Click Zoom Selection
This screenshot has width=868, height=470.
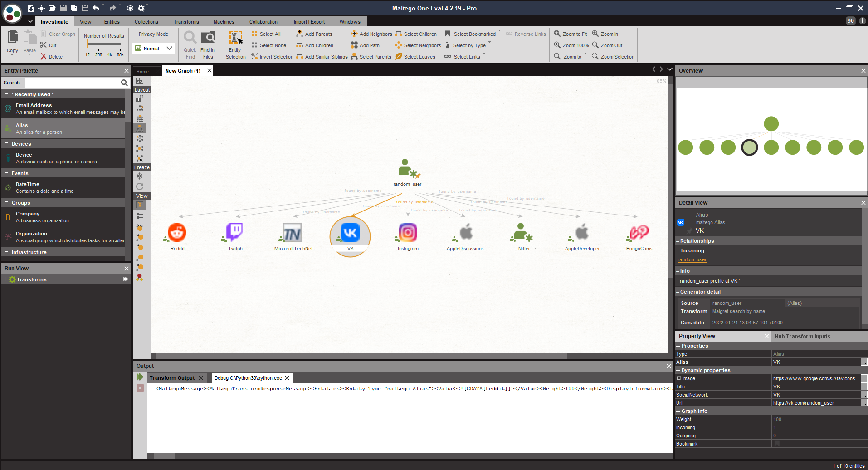pyautogui.click(x=613, y=57)
